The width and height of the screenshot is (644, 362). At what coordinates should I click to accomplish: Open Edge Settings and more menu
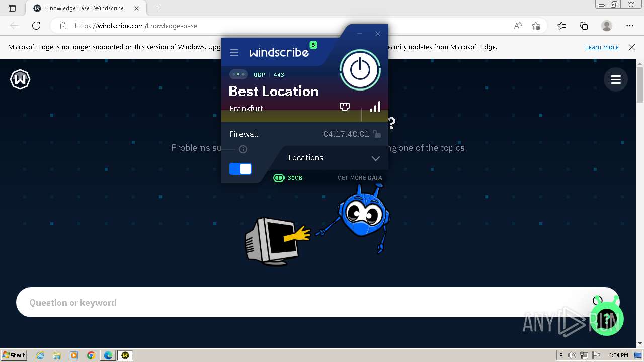point(630,26)
